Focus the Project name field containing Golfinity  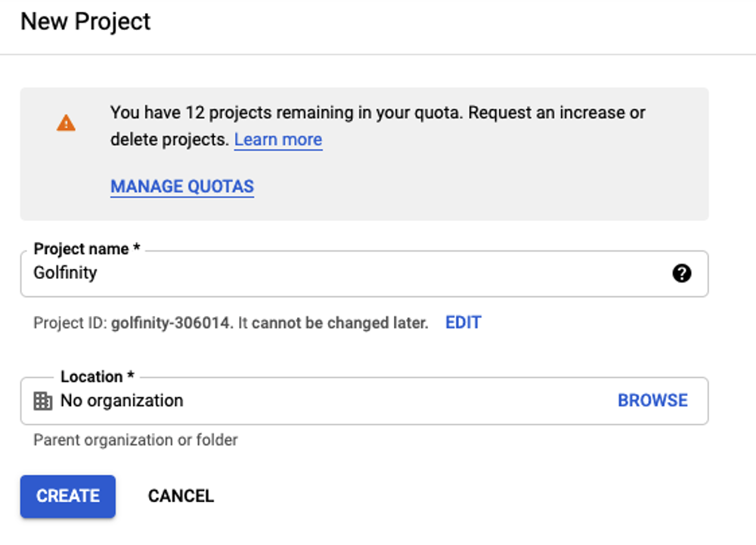pyautogui.click(x=364, y=273)
